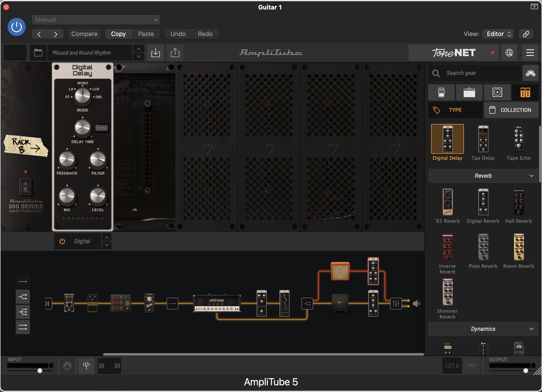Click the output speaker icon

[416, 304]
